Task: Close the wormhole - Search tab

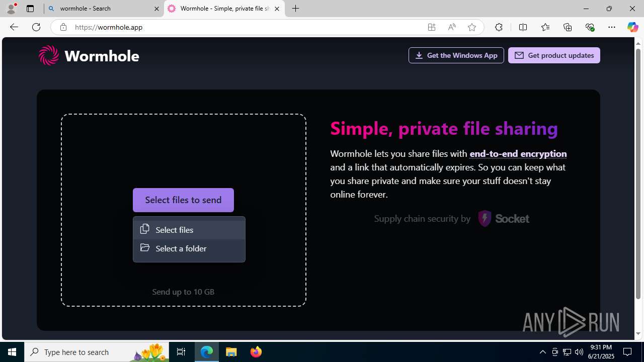Action: [156, 9]
